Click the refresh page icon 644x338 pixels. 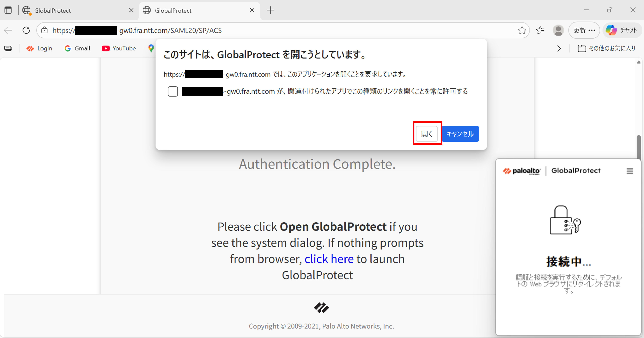pyautogui.click(x=26, y=30)
